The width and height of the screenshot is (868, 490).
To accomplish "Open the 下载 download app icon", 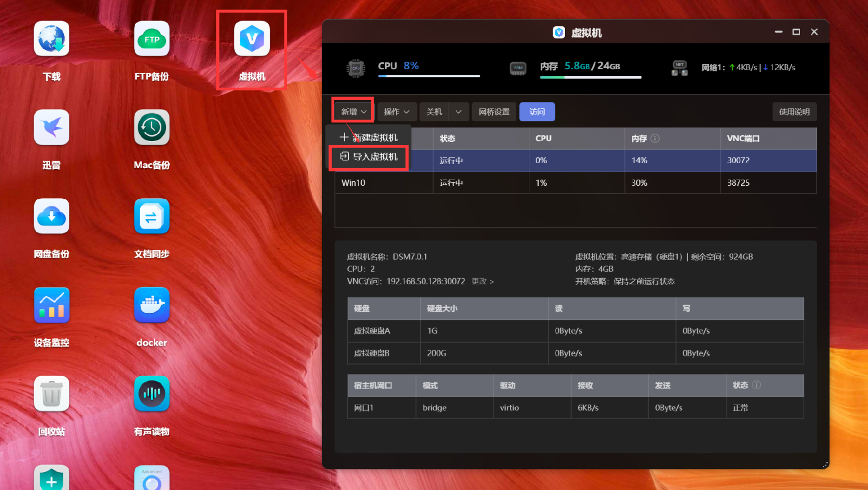I will pyautogui.click(x=51, y=39).
